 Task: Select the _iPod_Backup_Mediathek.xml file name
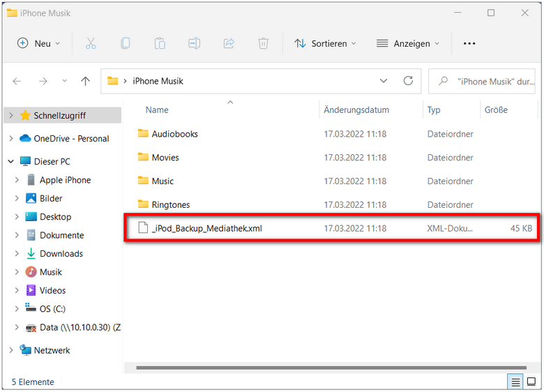206,228
